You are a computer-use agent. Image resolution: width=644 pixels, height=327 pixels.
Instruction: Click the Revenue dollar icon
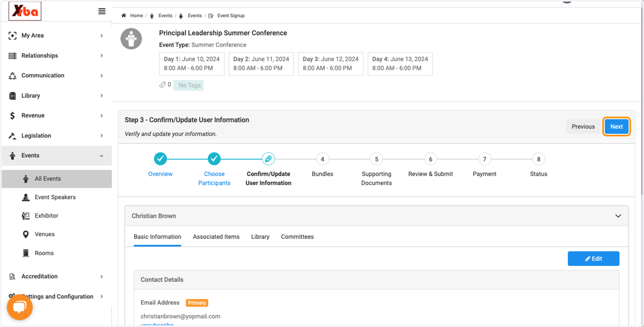tap(12, 115)
